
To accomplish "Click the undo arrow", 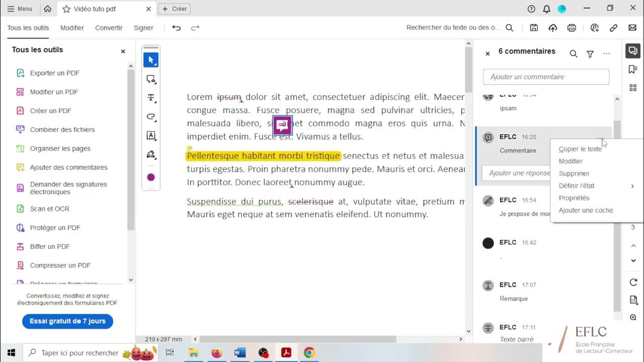I will [x=176, y=28].
